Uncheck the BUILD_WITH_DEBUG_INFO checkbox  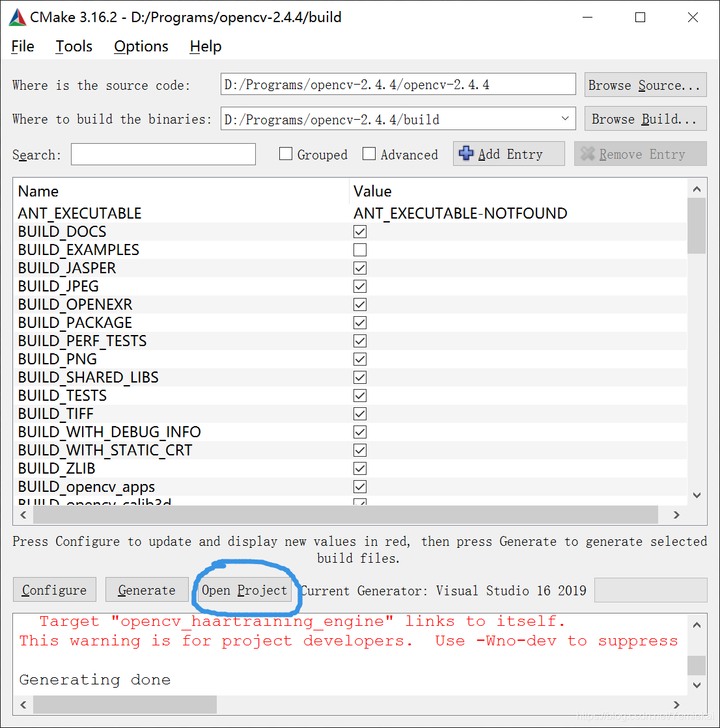pyautogui.click(x=360, y=432)
